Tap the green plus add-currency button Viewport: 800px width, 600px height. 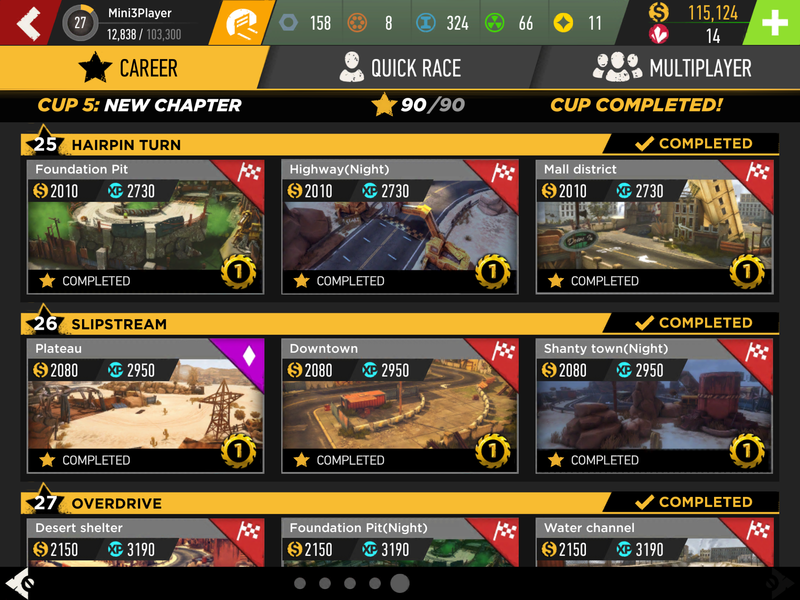(x=773, y=22)
